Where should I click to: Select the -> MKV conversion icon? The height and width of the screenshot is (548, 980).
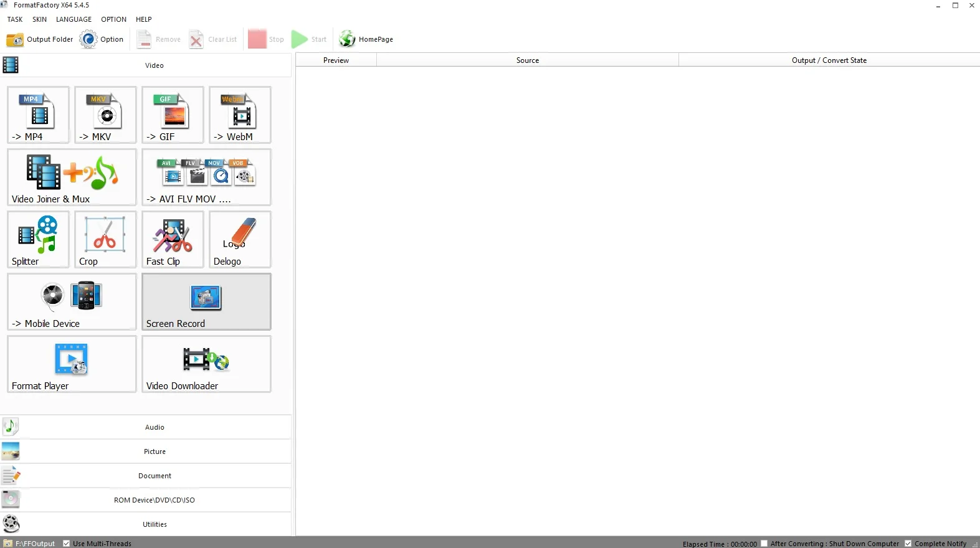point(105,115)
